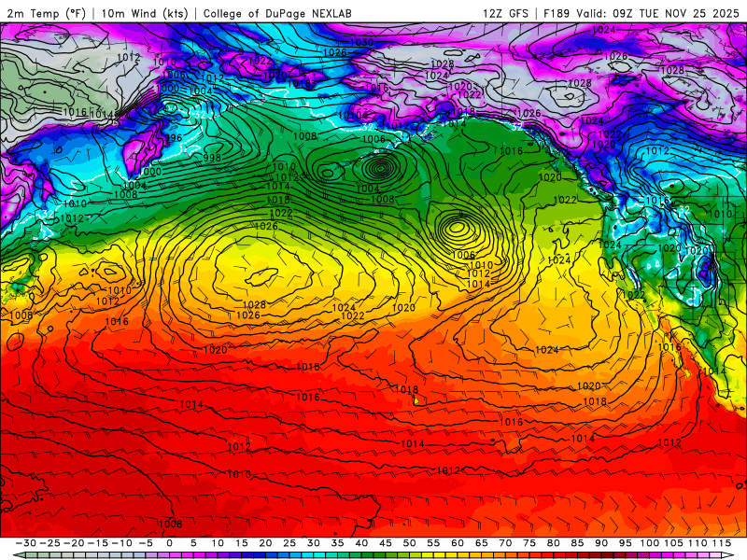Screen dimensions: 747x560
Task: Click the 40 value on the temperature scale
Action: tap(361, 543)
